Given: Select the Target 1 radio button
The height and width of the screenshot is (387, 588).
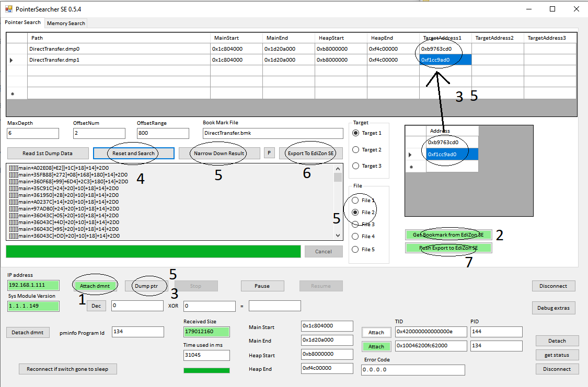Looking at the screenshot, I should point(356,133).
